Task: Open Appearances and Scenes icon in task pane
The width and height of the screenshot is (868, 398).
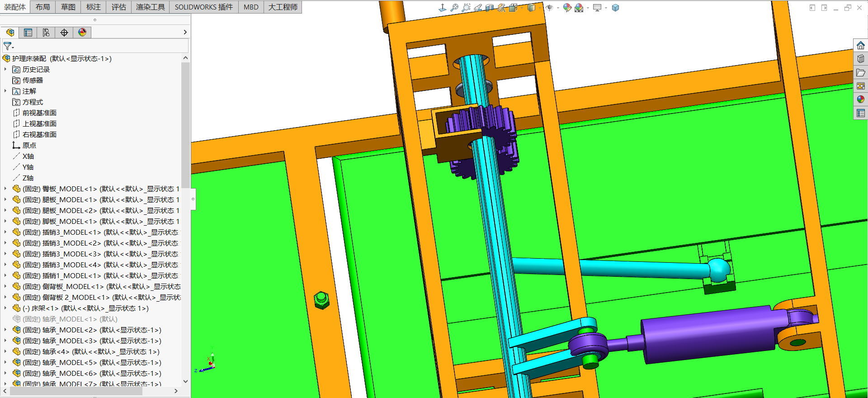Action: [x=861, y=99]
